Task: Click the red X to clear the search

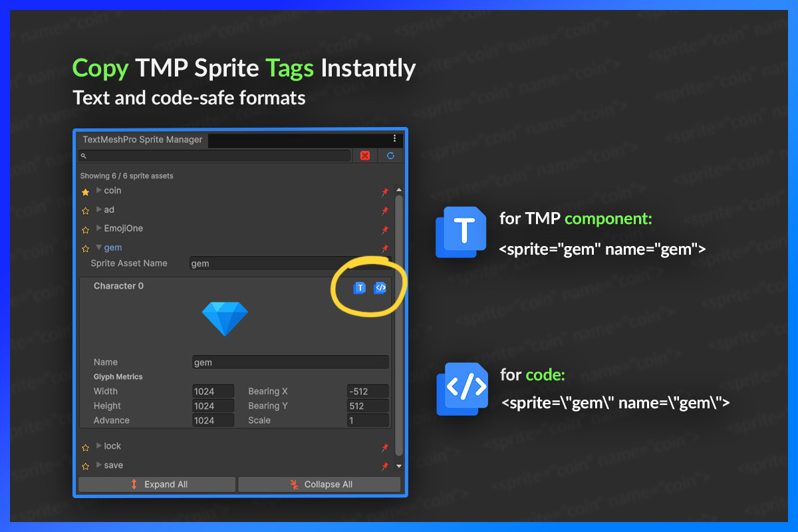Action: point(364,155)
